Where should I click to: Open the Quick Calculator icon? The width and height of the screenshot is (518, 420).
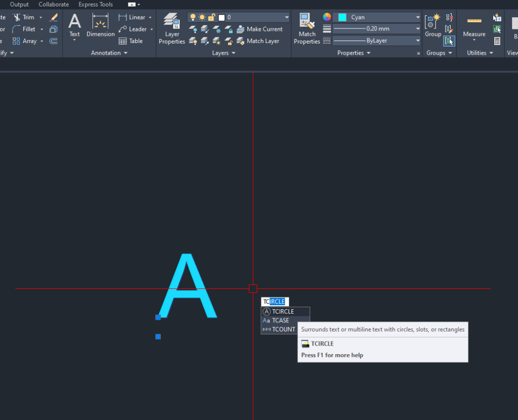(x=497, y=41)
